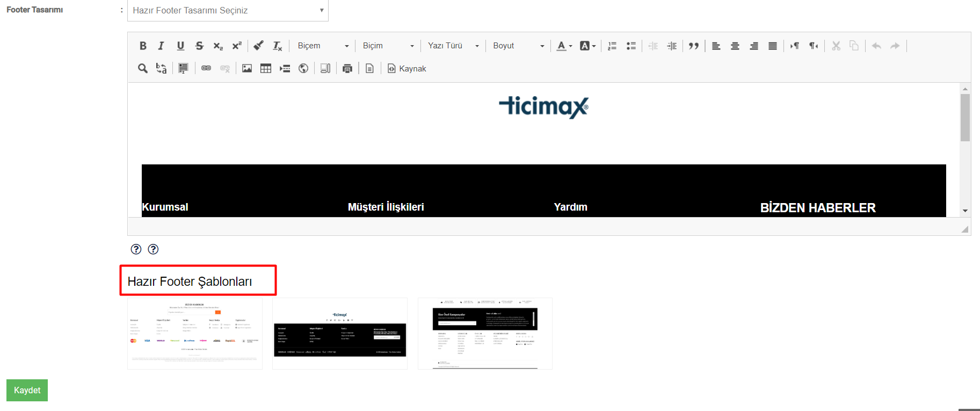Click the cut scissors icon
The image size is (980, 411).
(x=836, y=46)
